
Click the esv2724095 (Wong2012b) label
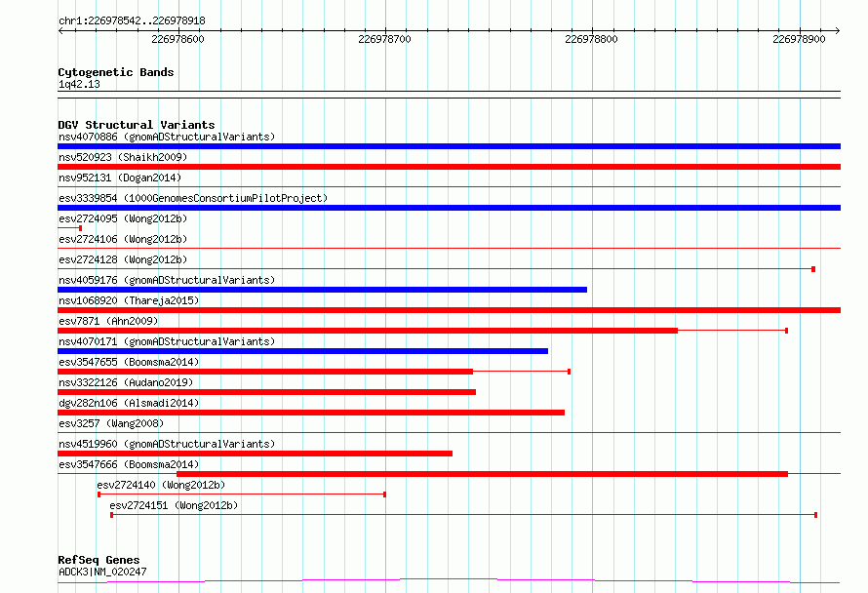tap(123, 218)
